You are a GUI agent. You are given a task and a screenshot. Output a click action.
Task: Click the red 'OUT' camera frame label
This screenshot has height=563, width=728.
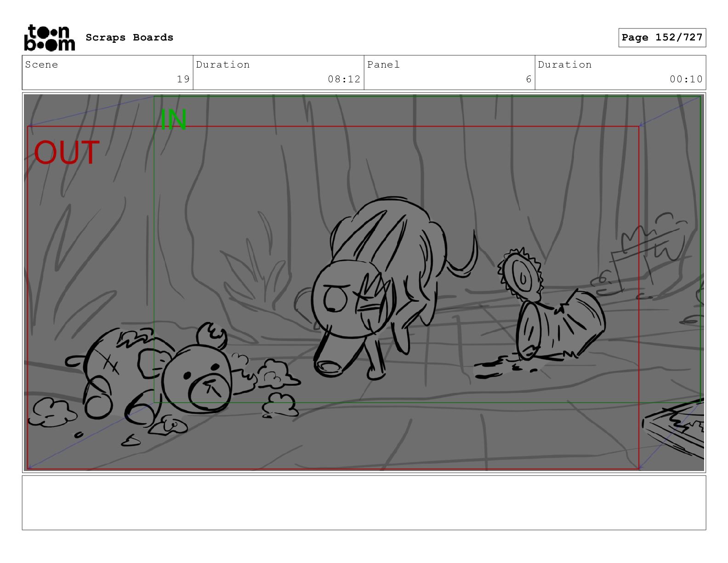[x=67, y=153]
